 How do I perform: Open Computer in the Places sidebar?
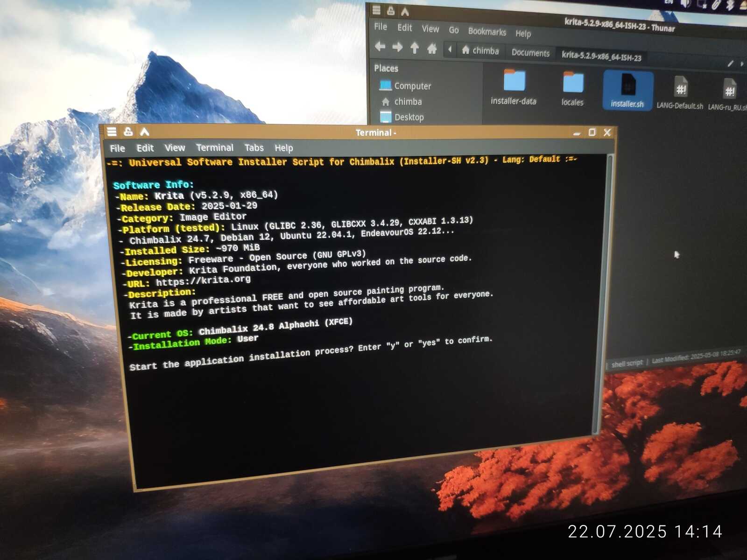point(405,85)
